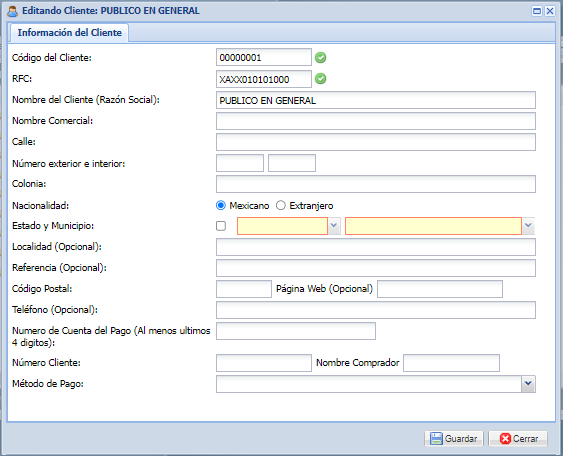Click the floppy disk icon on Guardar
The height and width of the screenshot is (456, 563).
(436, 438)
